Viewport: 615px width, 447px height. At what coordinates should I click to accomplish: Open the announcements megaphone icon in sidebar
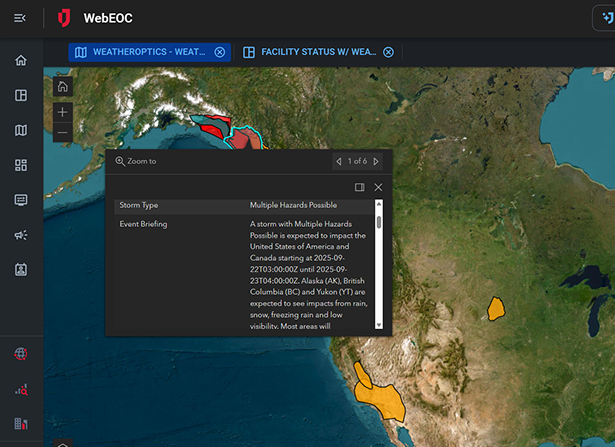click(21, 235)
